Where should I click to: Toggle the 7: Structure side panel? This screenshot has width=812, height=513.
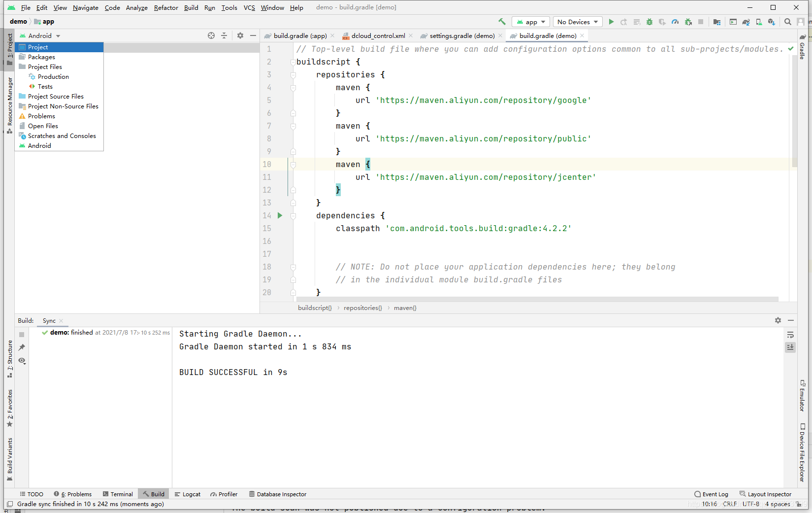coord(9,359)
